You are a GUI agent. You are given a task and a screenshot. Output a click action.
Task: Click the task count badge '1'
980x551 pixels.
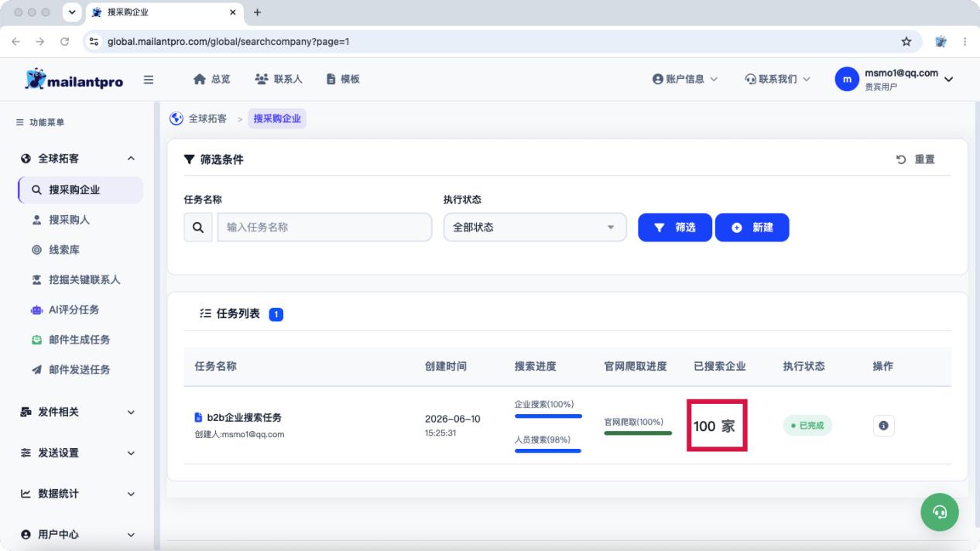tap(276, 314)
